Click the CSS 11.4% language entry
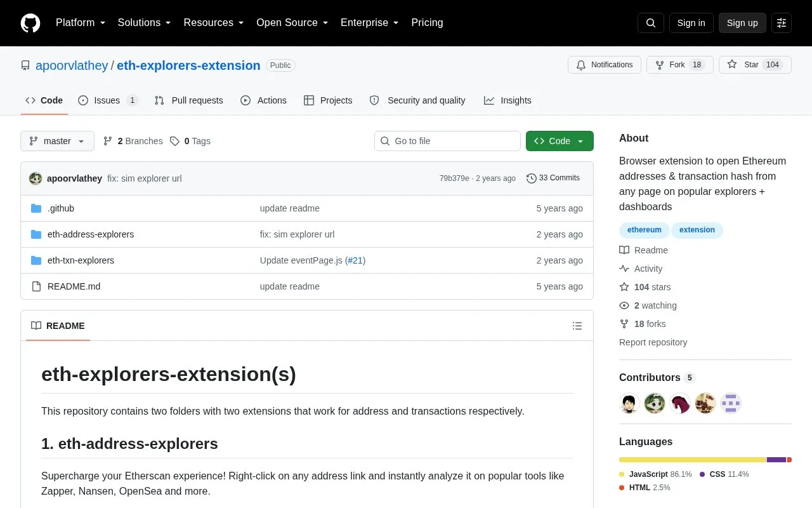This screenshot has height=508, width=812. [x=724, y=474]
